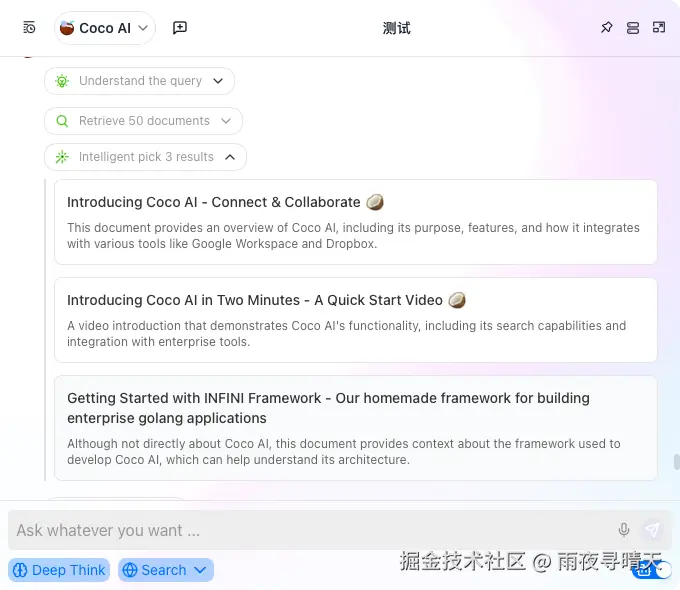This screenshot has width=680, height=590.
Task: Click the lightbulb icon on Understand the query
Action: coord(62,81)
